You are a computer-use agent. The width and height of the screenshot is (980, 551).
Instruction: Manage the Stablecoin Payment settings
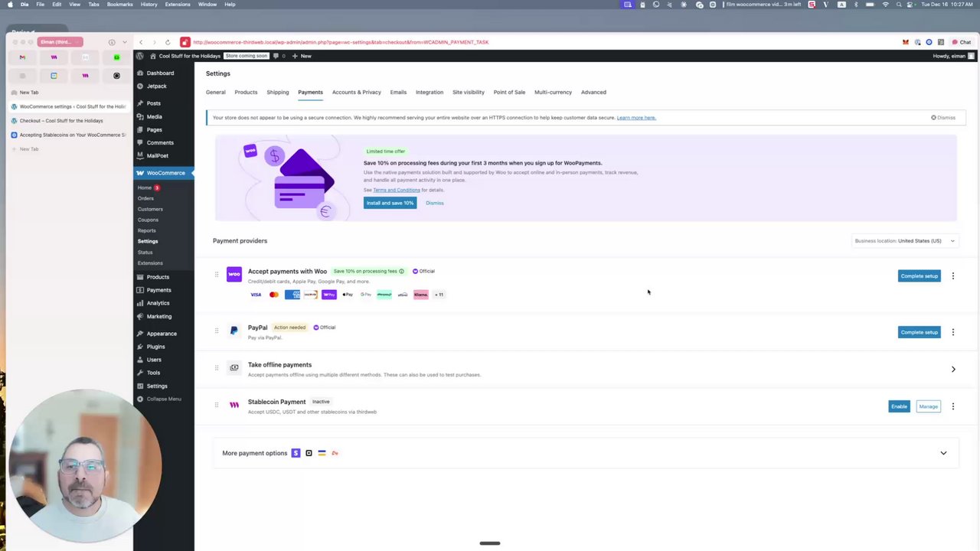pyautogui.click(x=928, y=406)
